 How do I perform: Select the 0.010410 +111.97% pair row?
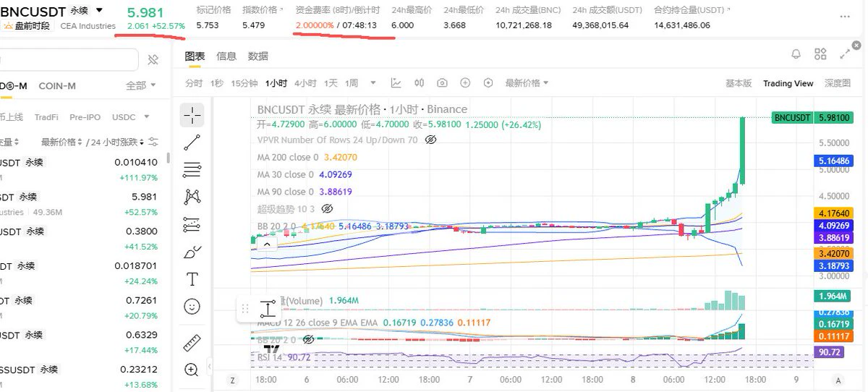(83, 169)
